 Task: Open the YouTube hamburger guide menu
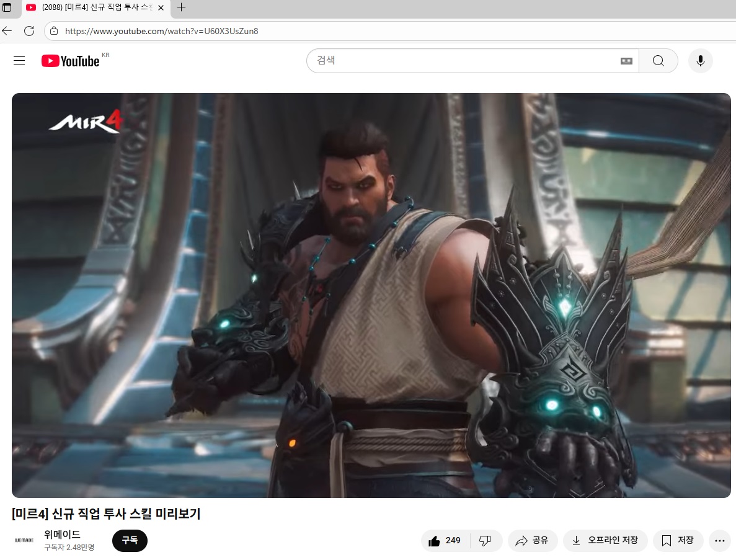[19, 61]
